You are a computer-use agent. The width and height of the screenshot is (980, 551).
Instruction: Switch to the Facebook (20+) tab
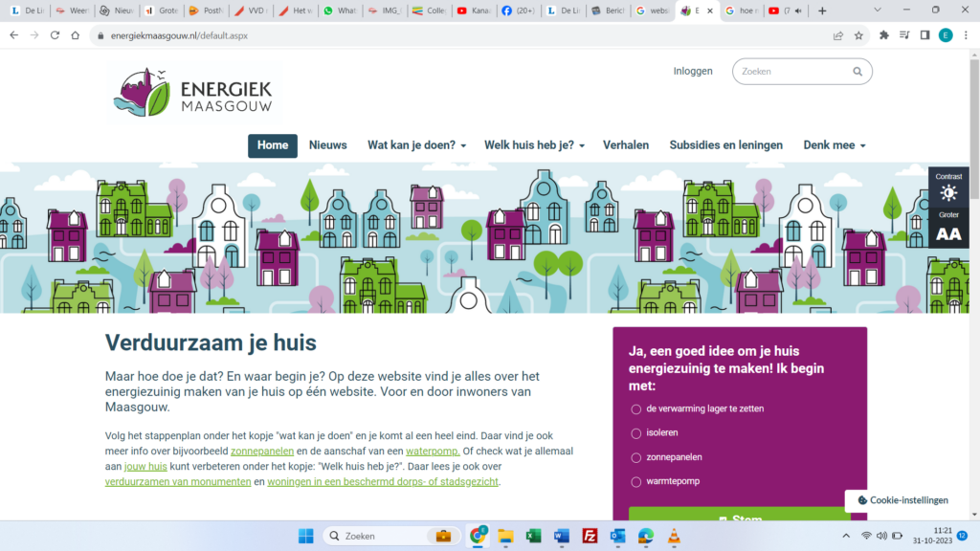pos(519,11)
